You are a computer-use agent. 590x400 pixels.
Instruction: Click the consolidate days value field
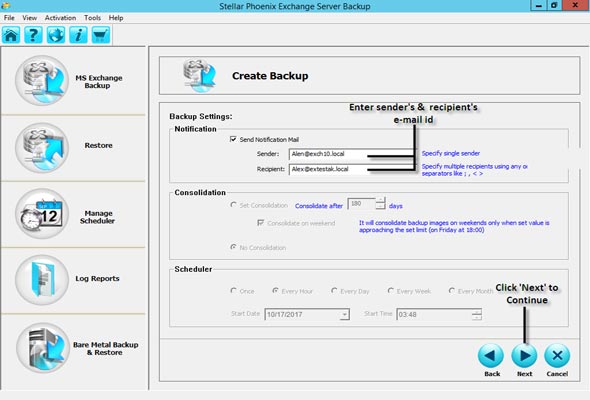(362, 204)
